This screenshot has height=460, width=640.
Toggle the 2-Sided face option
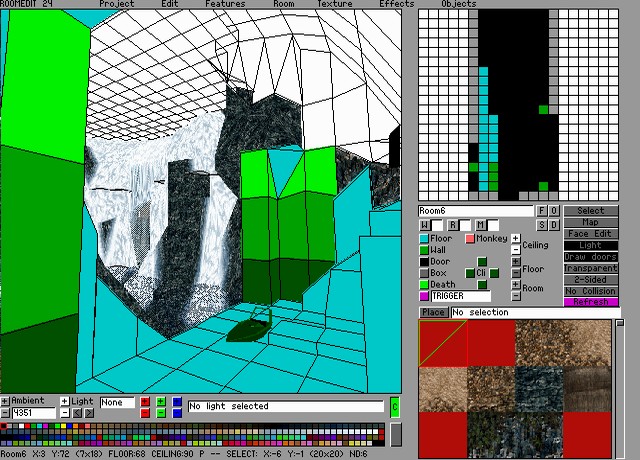tap(591, 279)
